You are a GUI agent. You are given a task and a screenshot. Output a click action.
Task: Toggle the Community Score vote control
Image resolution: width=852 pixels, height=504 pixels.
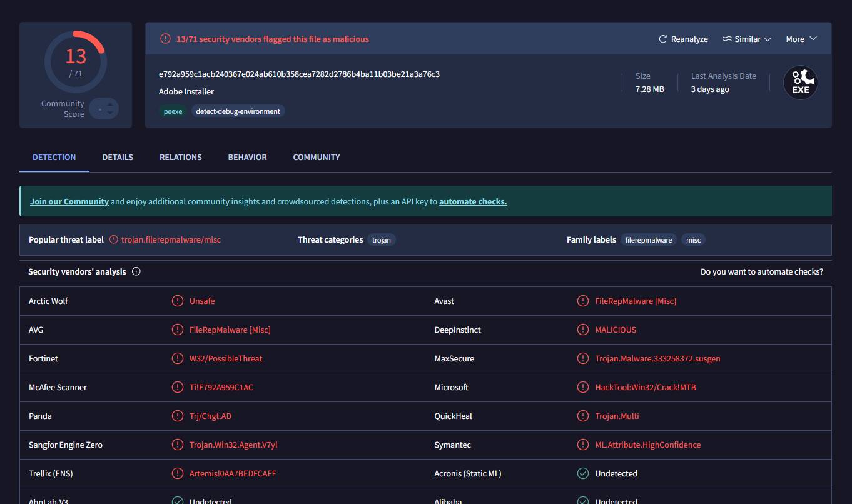click(103, 109)
